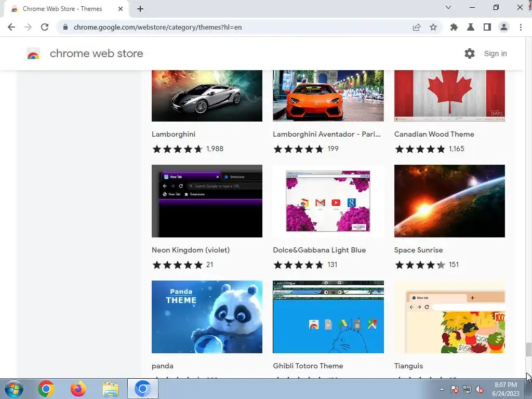This screenshot has height=399, width=532.
Task: Share this page using the share icon
Action: (x=417, y=27)
